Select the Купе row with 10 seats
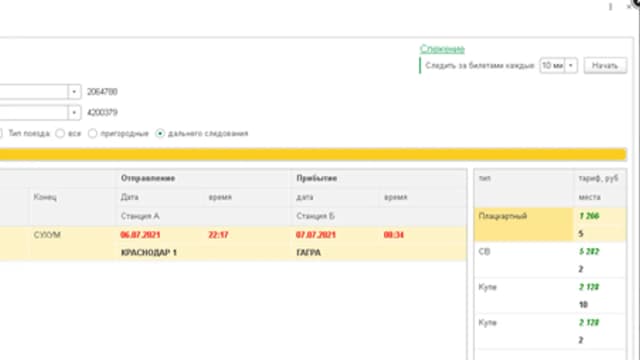 [x=550, y=296]
